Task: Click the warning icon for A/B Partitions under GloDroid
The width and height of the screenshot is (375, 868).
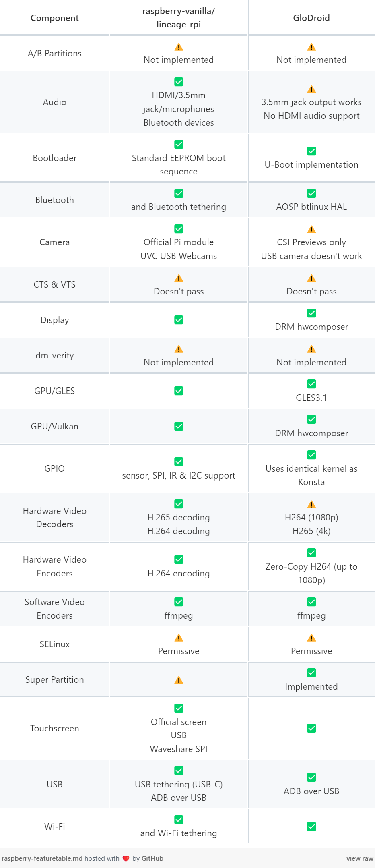Action: [311, 47]
